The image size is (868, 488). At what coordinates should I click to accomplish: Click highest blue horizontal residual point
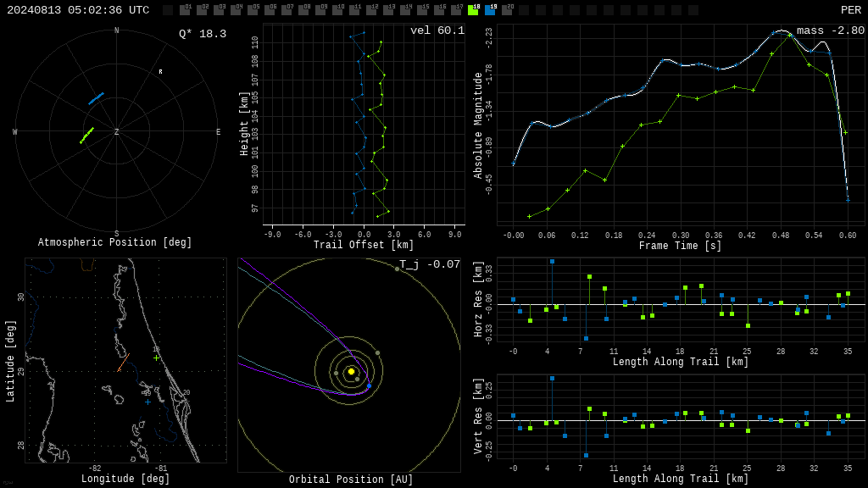[552, 262]
